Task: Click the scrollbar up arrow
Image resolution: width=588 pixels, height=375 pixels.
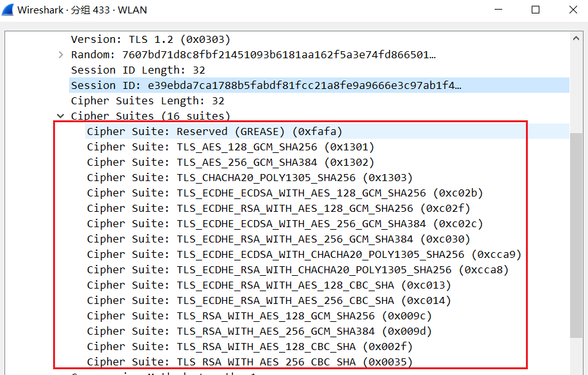Action: coord(576,39)
